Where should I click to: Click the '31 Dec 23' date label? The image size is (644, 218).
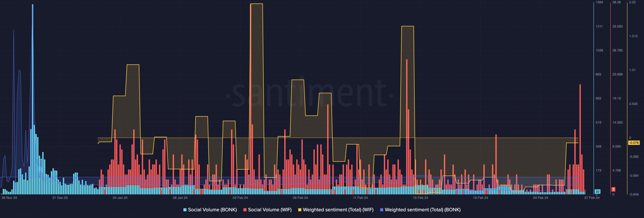coord(60,198)
